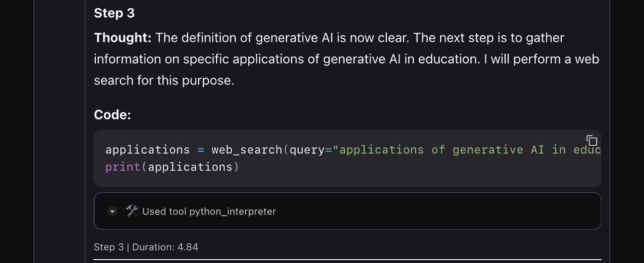Viewport: 644px width, 263px height.
Task: Copy the code block using the copy icon
Action: coord(591,140)
